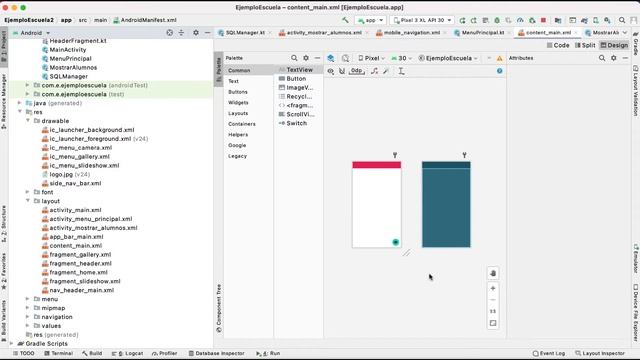Viewport: 640px width, 360px height.
Task: Click the blue help icon
Action: [x=500, y=71]
